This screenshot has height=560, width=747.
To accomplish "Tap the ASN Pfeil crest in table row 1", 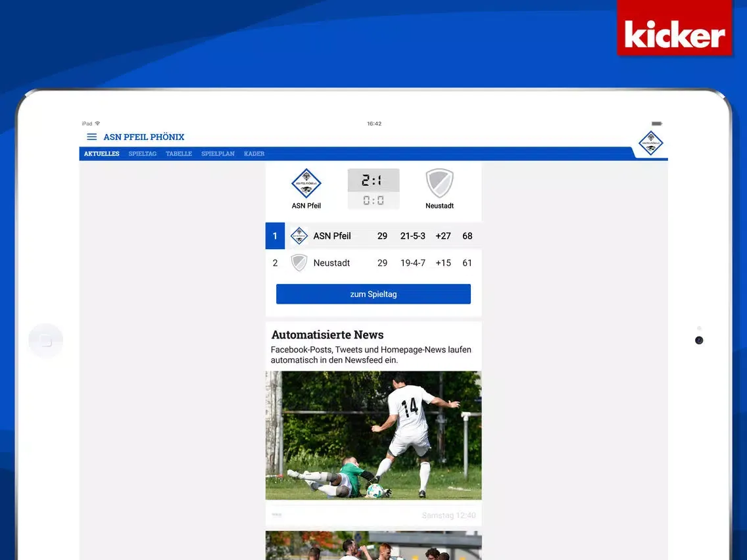I will pyautogui.click(x=299, y=236).
